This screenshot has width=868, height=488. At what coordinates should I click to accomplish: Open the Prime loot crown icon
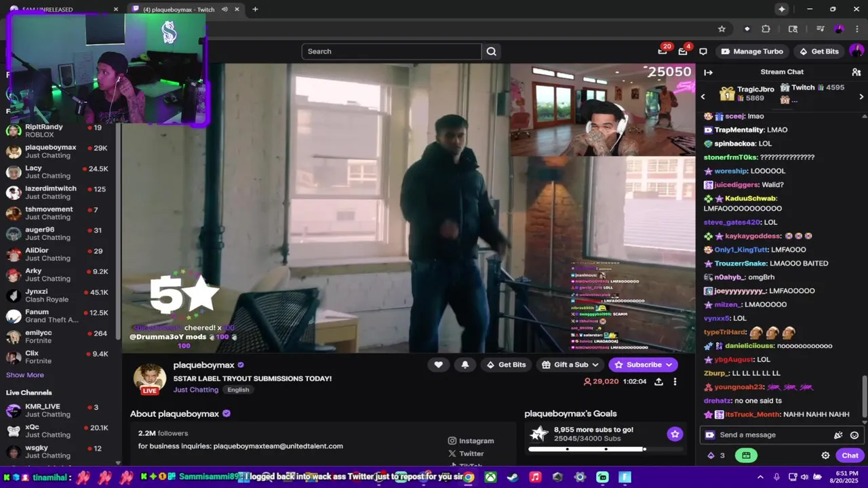663,52
